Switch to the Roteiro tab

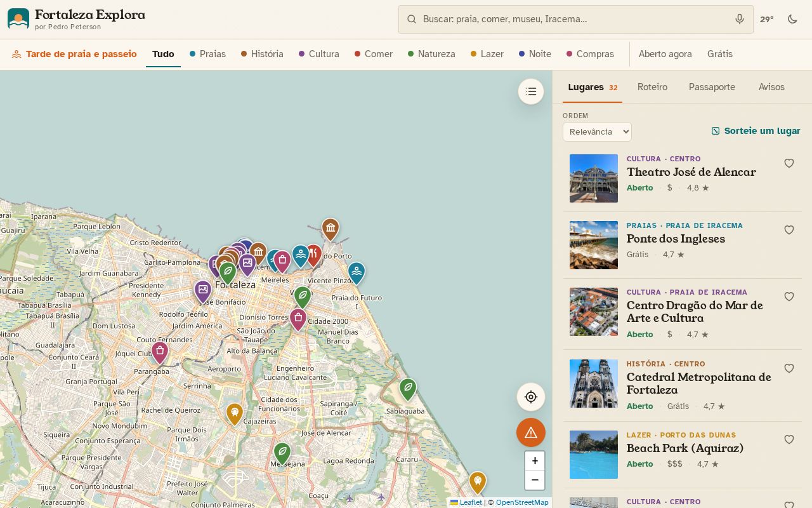[x=652, y=87]
